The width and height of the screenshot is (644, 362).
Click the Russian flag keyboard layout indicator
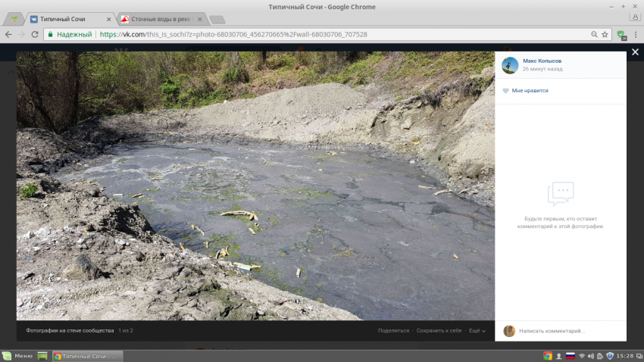[x=571, y=356]
